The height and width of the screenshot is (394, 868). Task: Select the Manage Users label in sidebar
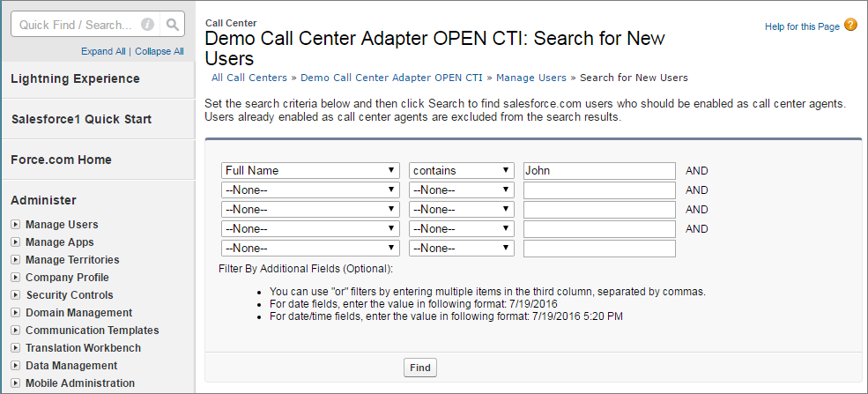pyautogui.click(x=62, y=225)
